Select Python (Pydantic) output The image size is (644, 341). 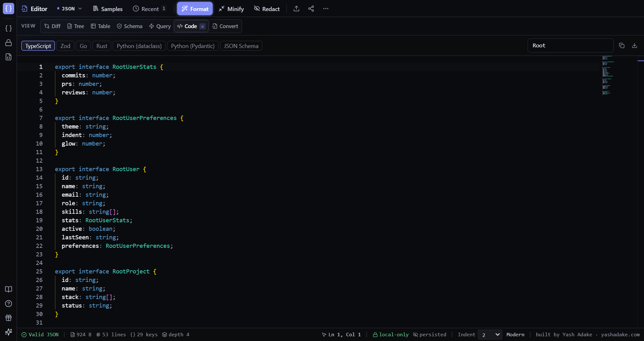click(x=193, y=46)
